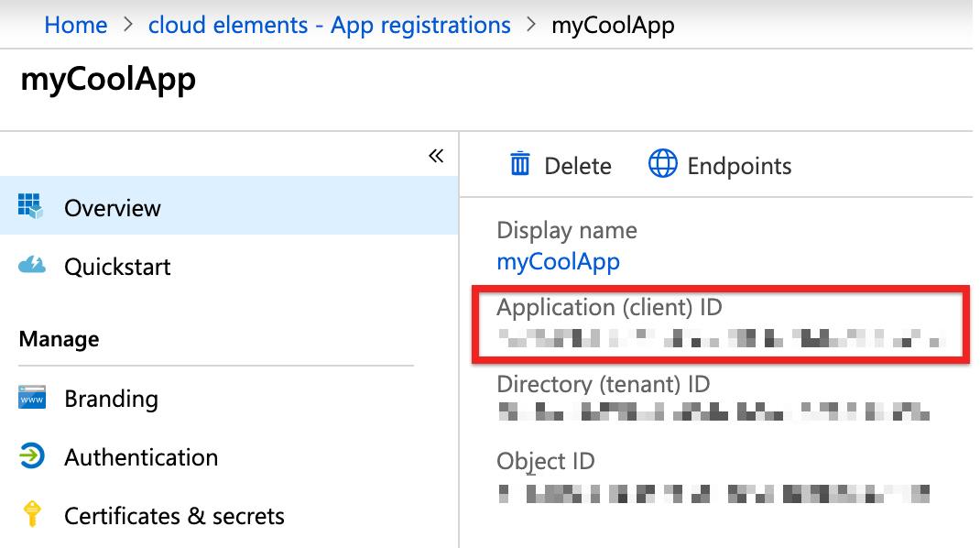Open the Overview menu item
The image size is (980, 548).
113,208
